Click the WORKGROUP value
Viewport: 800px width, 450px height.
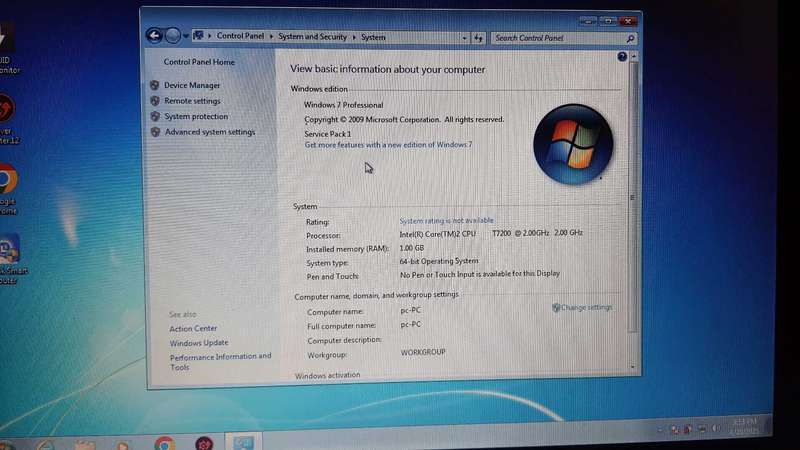click(x=423, y=352)
